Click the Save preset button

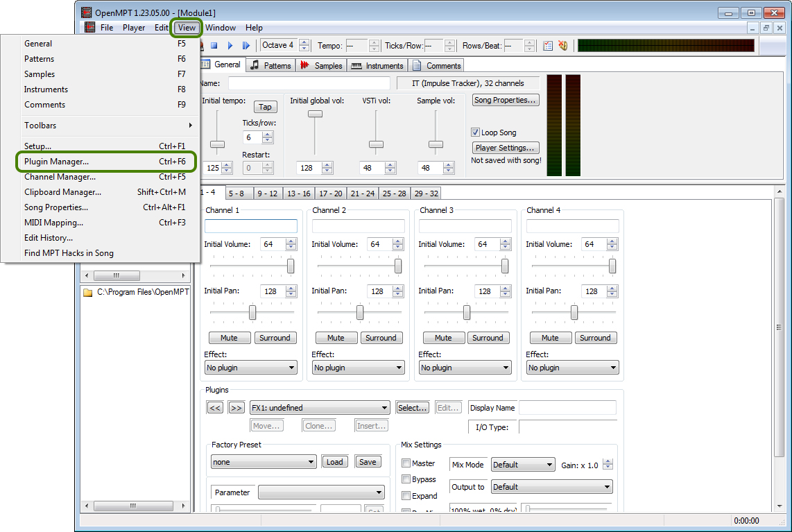pos(368,462)
